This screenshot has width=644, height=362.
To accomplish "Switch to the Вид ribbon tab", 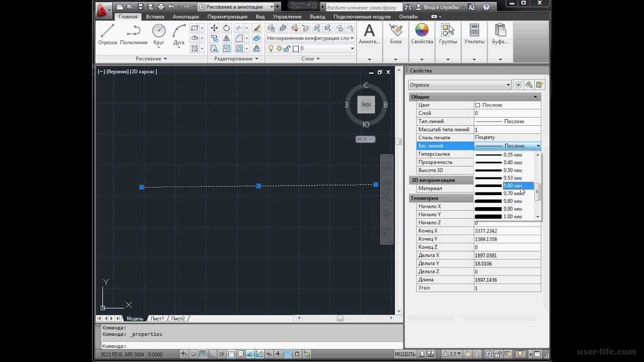I will (x=260, y=17).
